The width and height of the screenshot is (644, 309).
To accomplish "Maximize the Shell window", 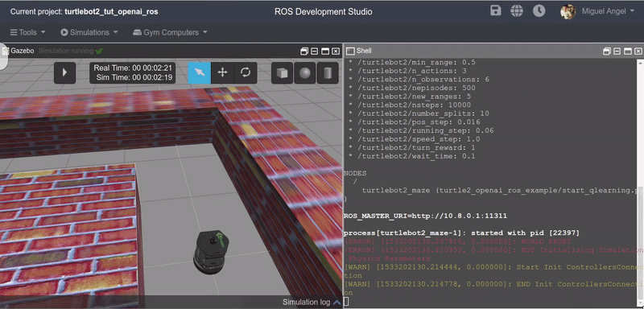I will 628,51.
